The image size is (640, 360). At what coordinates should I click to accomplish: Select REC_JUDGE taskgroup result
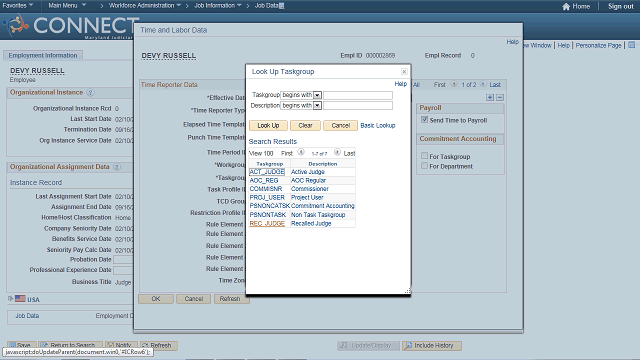pyautogui.click(x=267, y=224)
